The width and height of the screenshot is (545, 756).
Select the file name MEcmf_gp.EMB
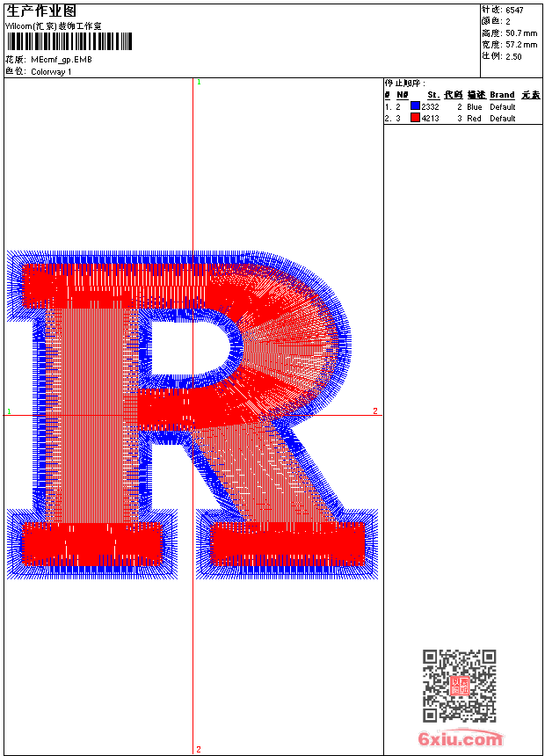(62, 60)
